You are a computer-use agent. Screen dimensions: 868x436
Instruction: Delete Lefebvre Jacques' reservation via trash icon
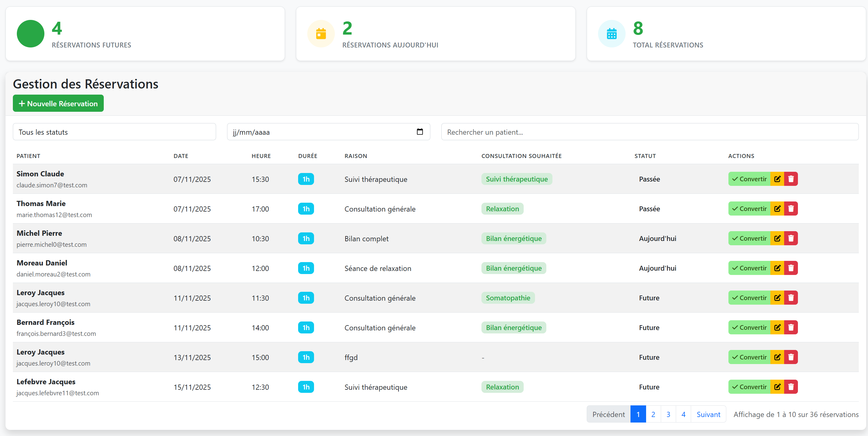pos(791,386)
